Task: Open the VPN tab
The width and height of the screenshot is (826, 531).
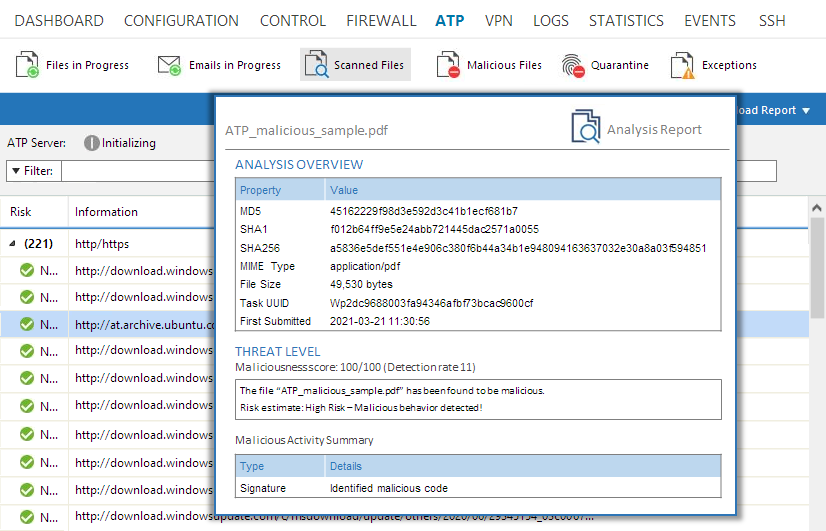Action: click(498, 20)
